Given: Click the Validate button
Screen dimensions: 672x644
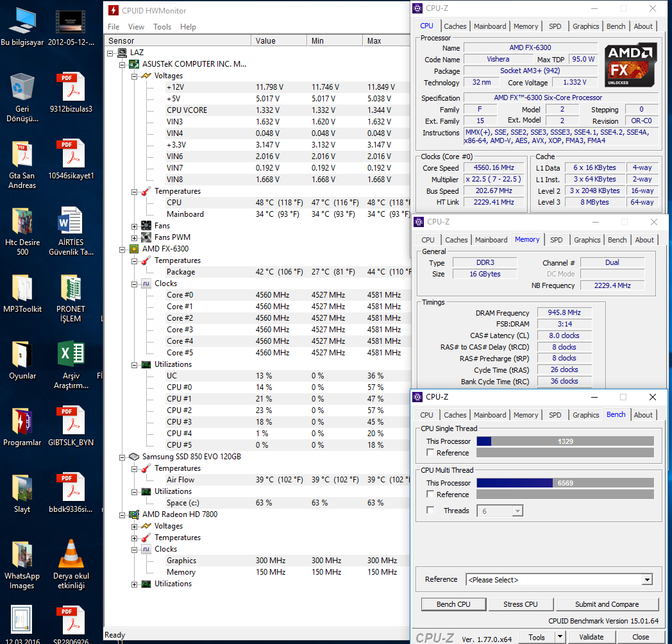Looking at the screenshot, I should [591, 637].
